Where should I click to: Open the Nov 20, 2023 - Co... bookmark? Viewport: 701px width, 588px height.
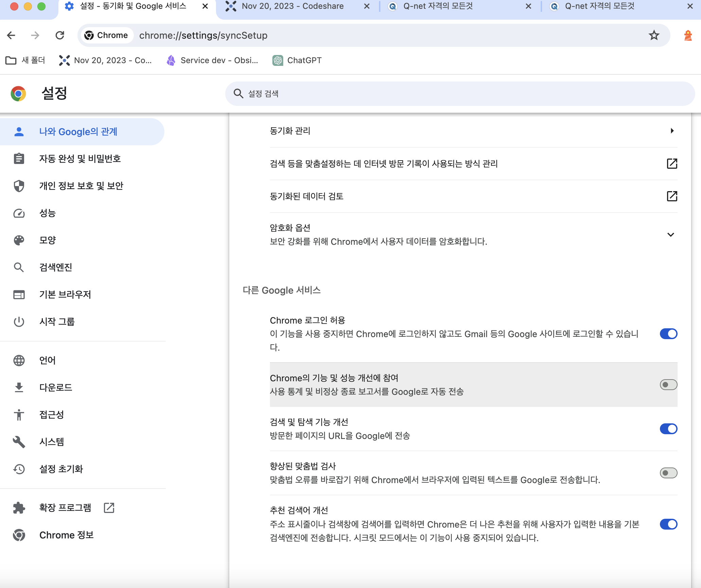105,60
